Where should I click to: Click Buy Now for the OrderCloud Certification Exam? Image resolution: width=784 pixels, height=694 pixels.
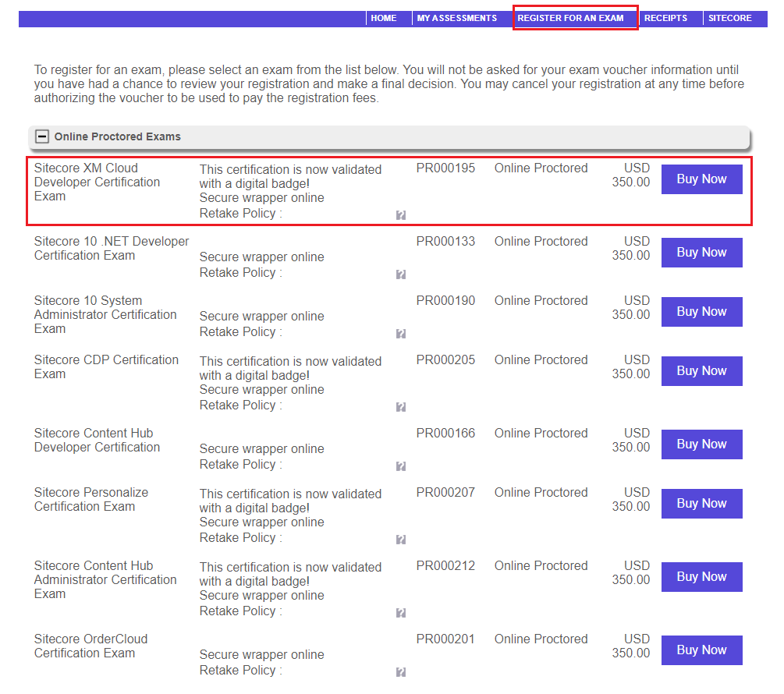coord(701,650)
